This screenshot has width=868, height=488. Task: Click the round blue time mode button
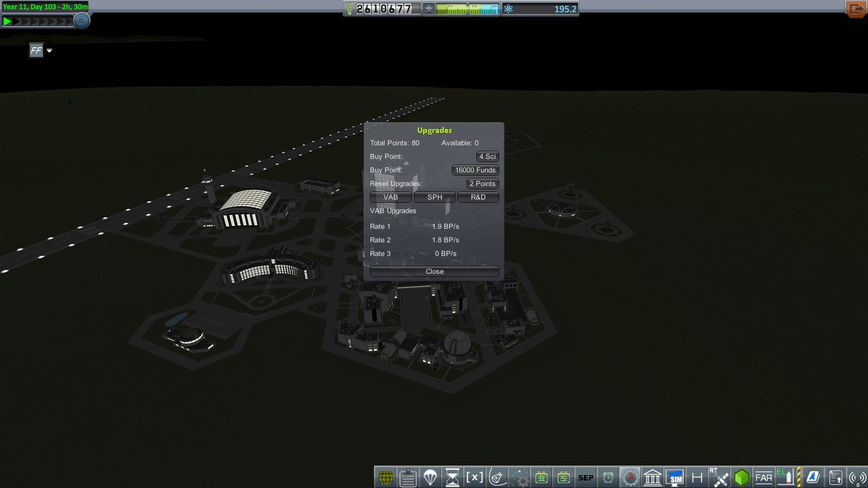81,21
